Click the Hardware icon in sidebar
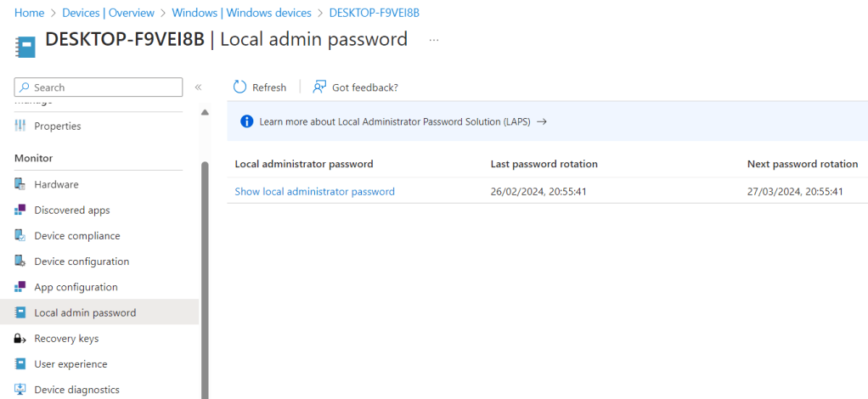868x399 pixels. pos(20,184)
